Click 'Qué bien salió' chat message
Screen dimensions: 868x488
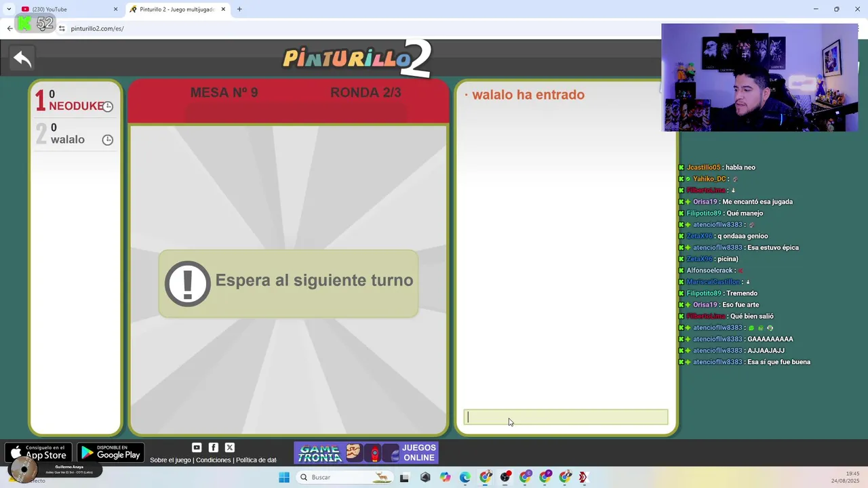point(726,317)
